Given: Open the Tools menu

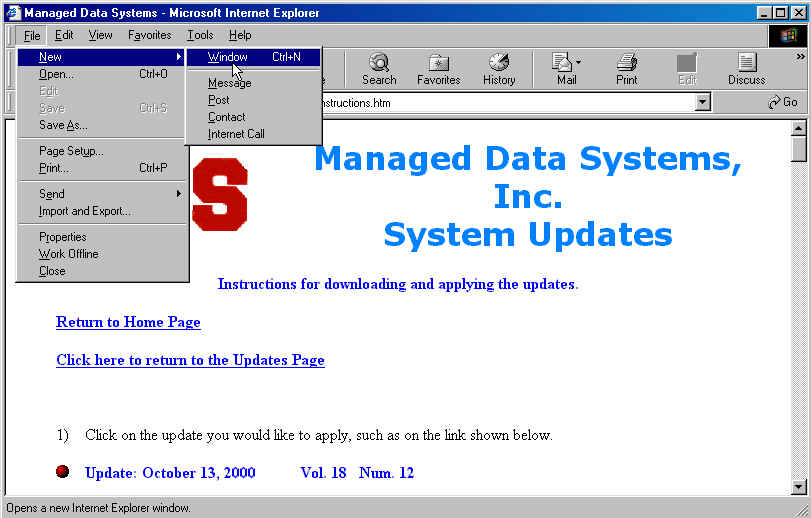Looking at the screenshot, I should pyautogui.click(x=200, y=35).
